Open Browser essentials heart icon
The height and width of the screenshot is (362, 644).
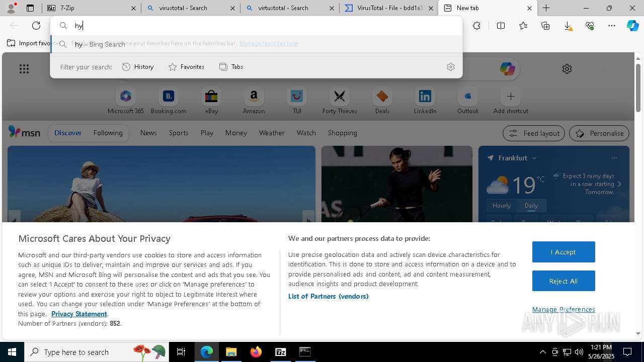(590, 26)
